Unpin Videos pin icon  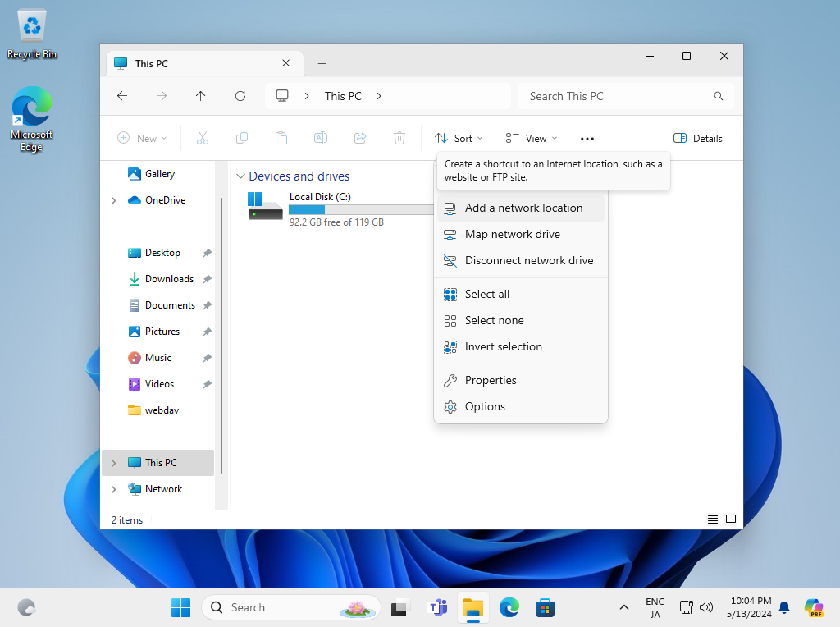[208, 384]
